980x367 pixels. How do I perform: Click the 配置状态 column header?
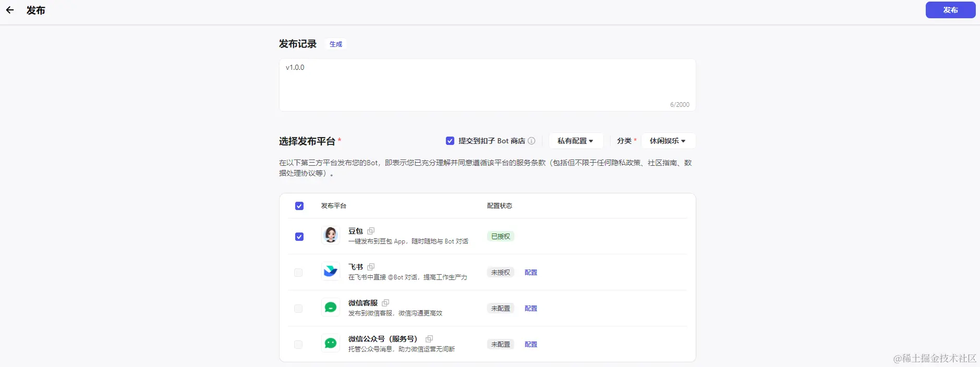click(x=500, y=206)
